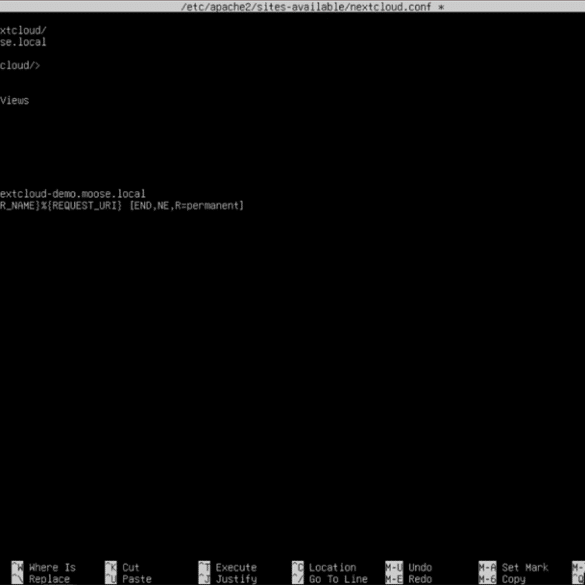Viewport: 585px width, 585px height.
Task: Click the ^U Paste shortcut
Action: point(128,579)
